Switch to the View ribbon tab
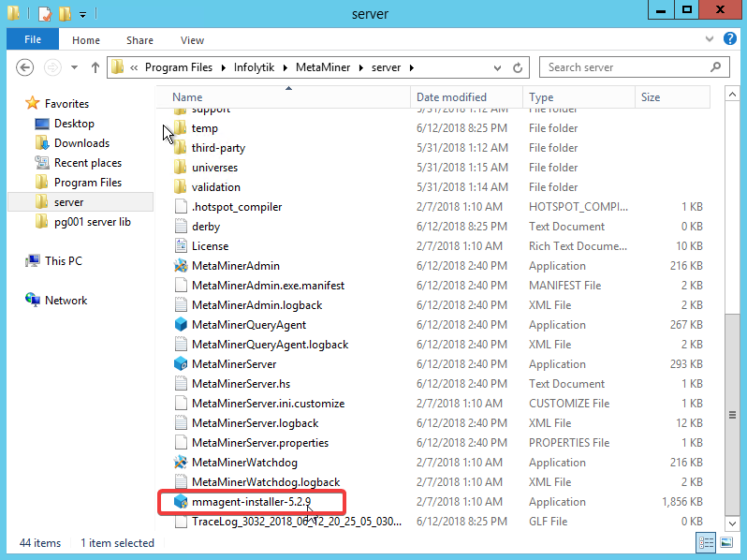Viewport: 747px width, 560px height. point(193,40)
